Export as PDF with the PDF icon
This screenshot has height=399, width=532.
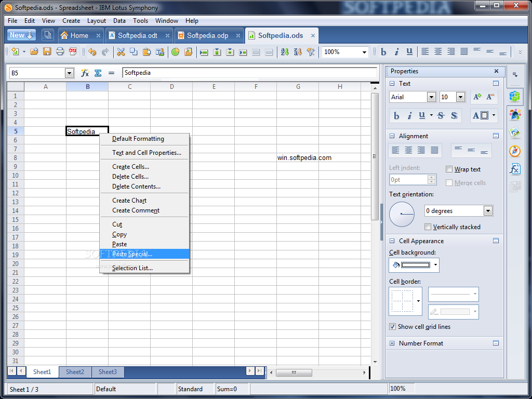tap(73, 51)
